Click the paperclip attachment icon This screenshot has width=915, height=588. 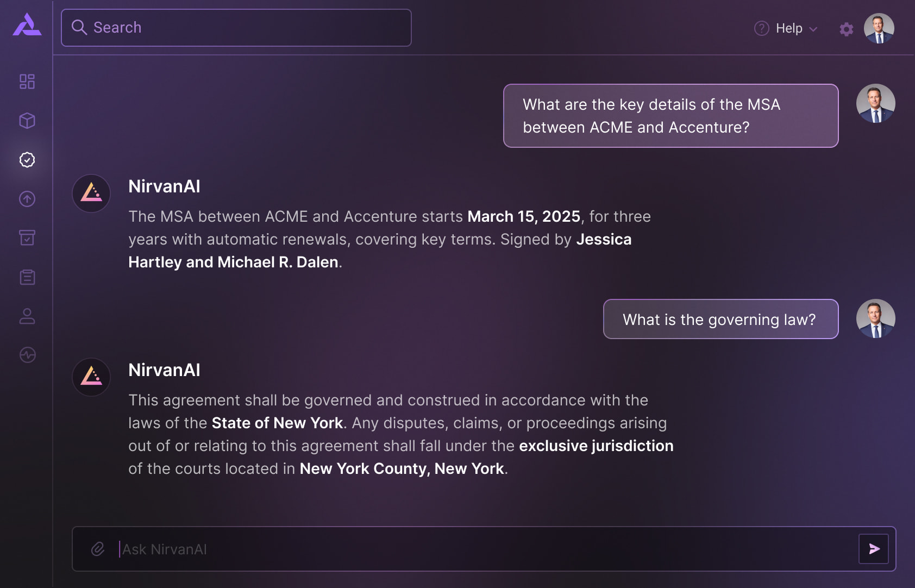98,549
